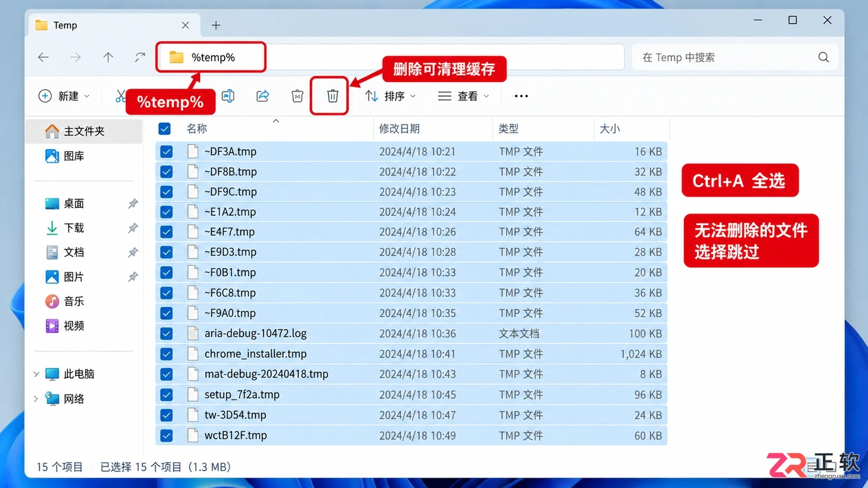
Task: Open the 查看 view dropdown
Action: pyautogui.click(x=464, y=96)
